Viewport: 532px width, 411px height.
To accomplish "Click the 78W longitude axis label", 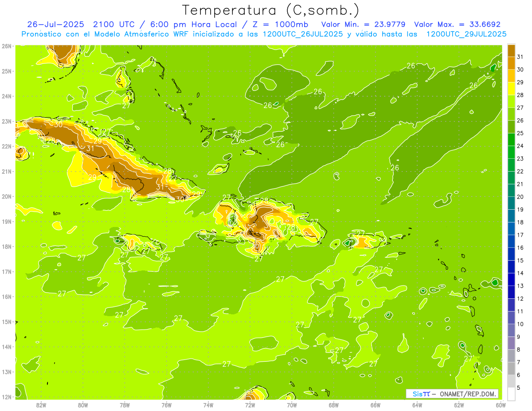I will click(125, 405).
